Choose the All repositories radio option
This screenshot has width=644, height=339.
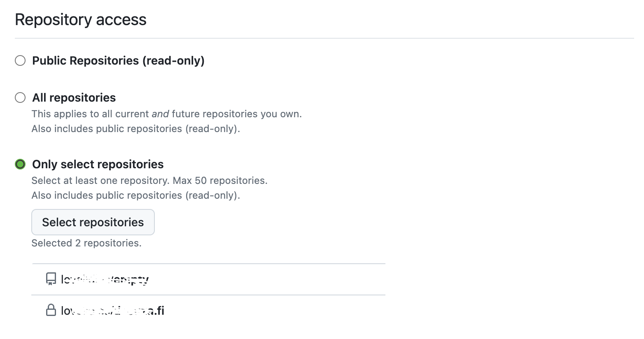pos(20,98)
